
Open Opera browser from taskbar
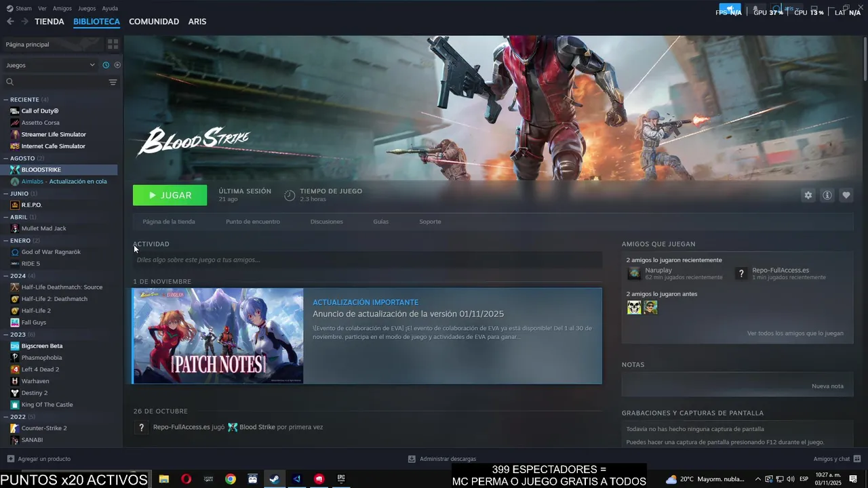186,479
